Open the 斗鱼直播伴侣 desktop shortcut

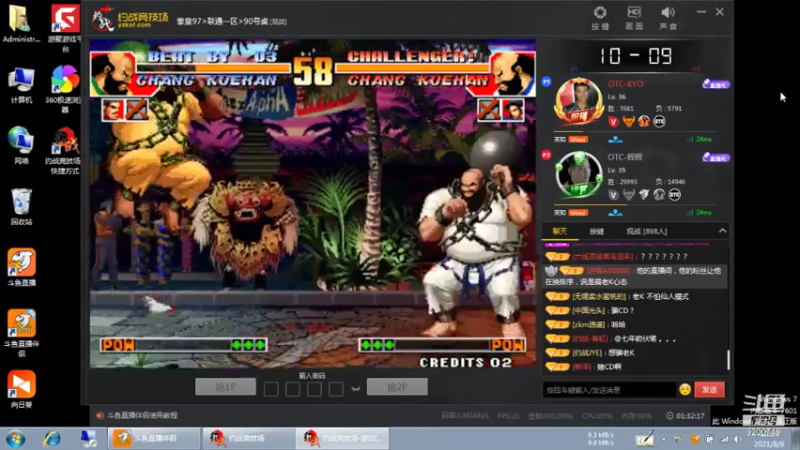(21, 333)
